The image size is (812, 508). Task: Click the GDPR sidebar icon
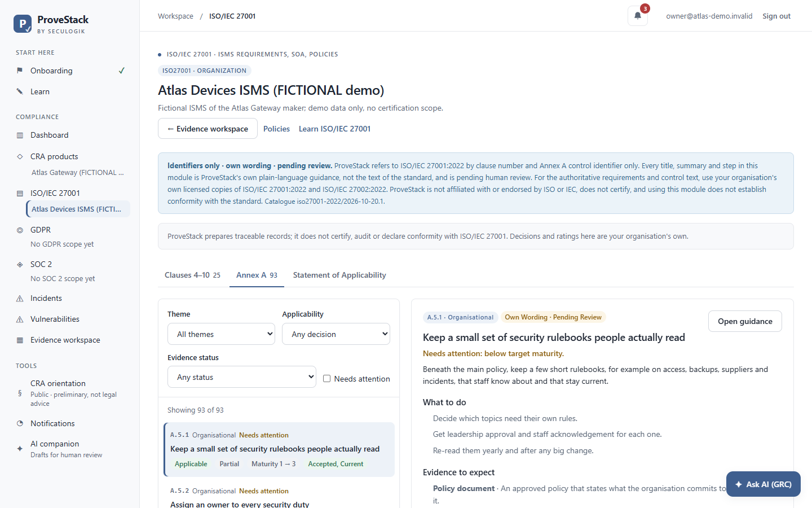[x=20, y=230]
